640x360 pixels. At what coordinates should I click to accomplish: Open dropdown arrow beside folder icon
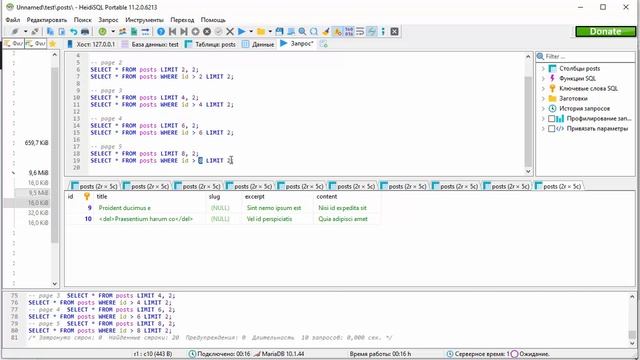(x=270, y=31)
